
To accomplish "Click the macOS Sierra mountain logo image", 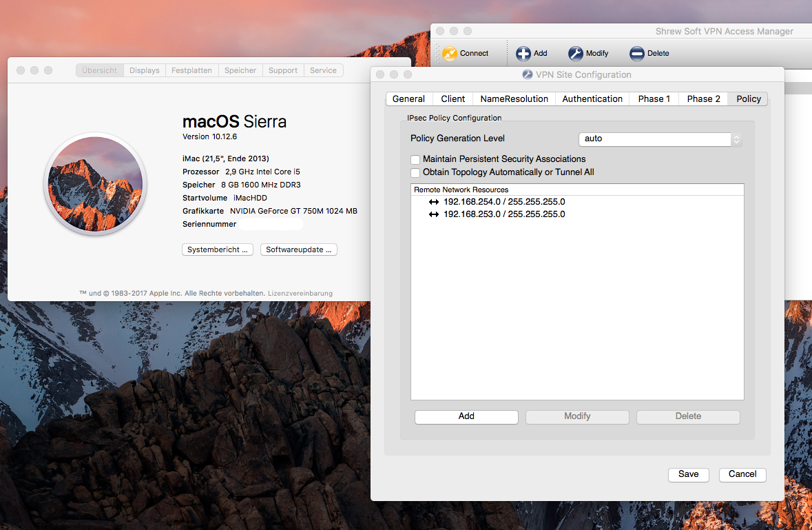I will tap(95, 184).
